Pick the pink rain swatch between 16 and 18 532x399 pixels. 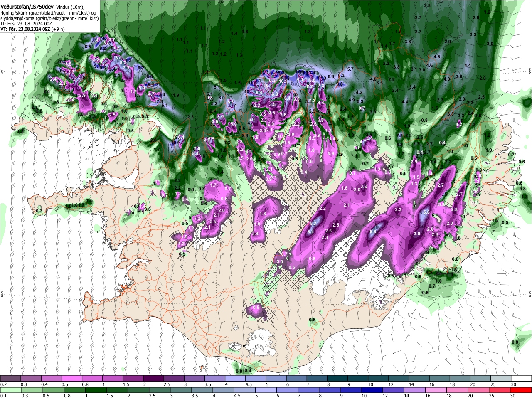(436, 390)
